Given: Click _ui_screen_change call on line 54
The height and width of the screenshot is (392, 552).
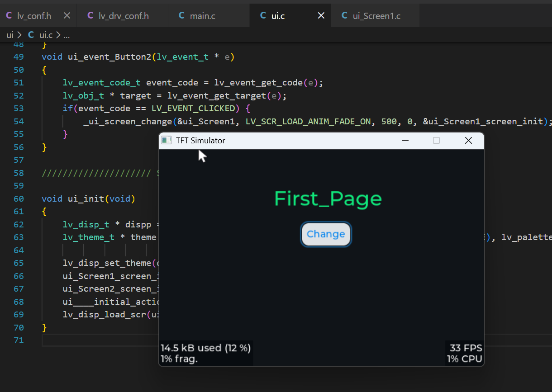Looking at the screenshot, I should tap(128, 121).
